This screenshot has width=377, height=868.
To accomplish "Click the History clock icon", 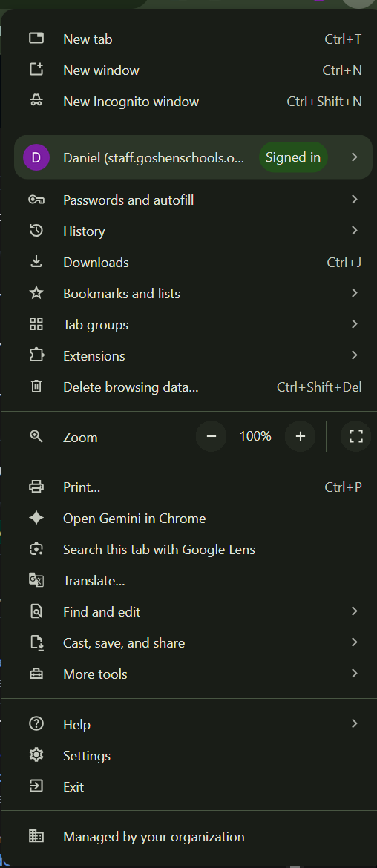I will (36, 231).
